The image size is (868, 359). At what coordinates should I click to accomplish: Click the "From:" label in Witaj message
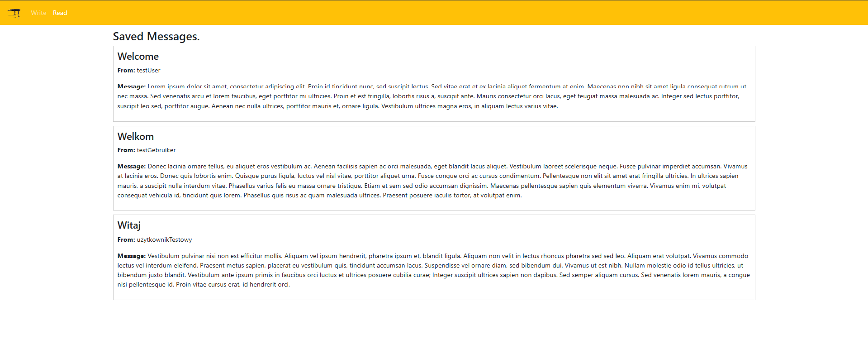click(126, 239)
